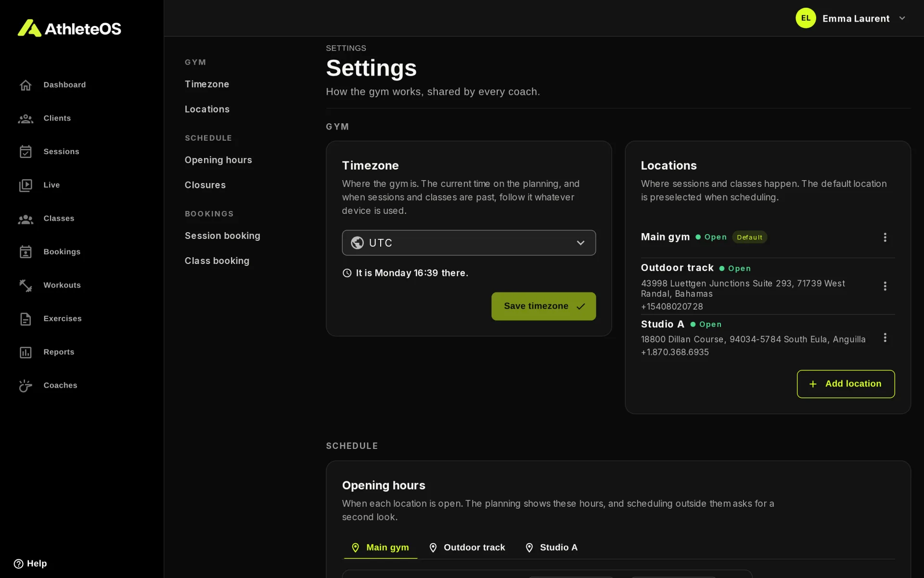The image size is (924, 578).
Task: Click the Help question mark icon
Action: pyautogui.click(x=18, y=564)
